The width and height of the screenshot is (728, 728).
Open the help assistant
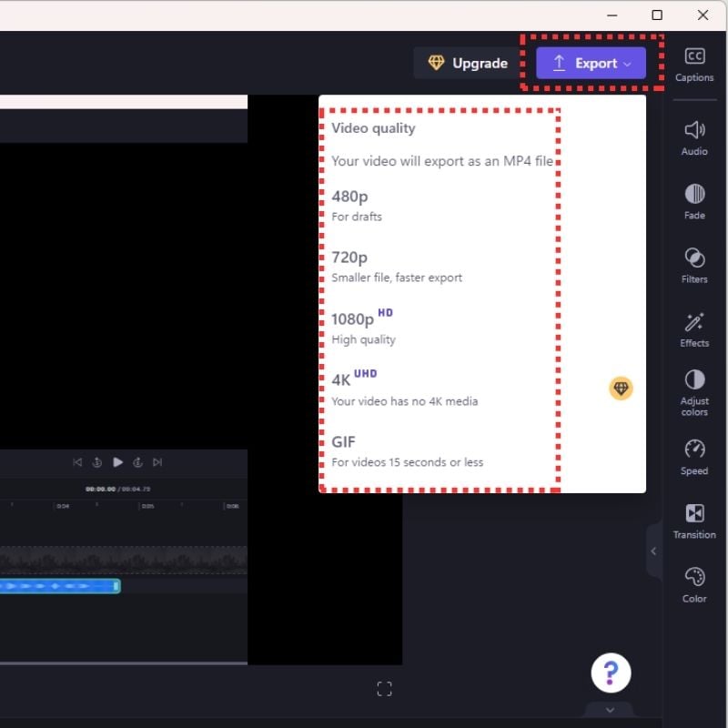(611, 672)
